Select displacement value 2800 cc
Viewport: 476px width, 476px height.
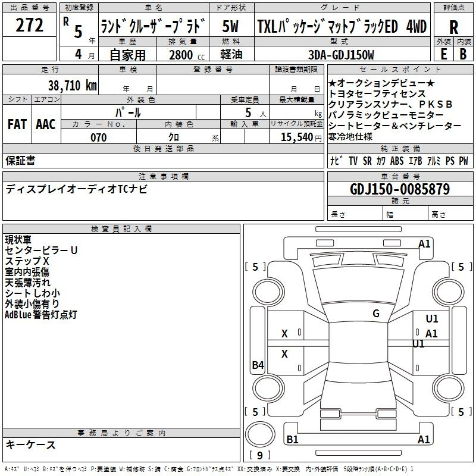[x=186, y=55]
